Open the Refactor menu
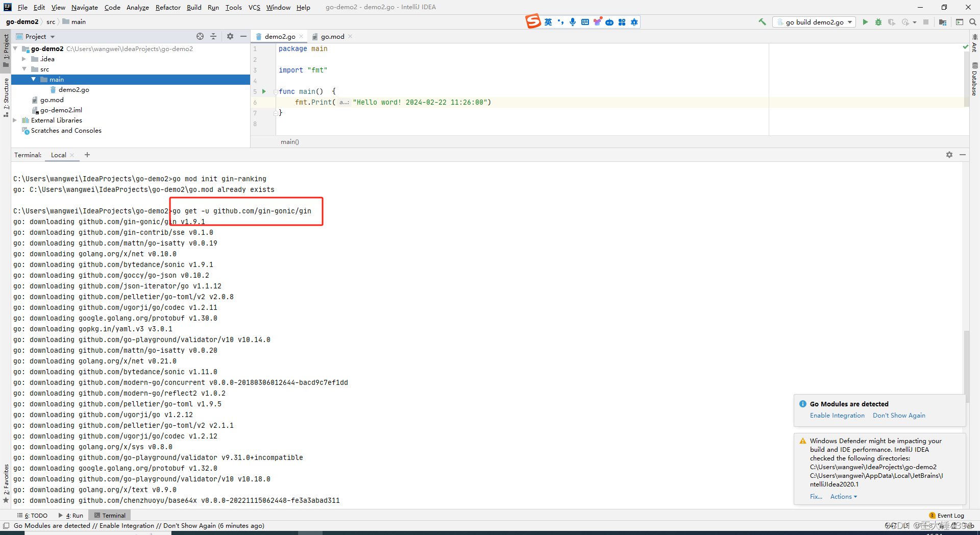Image resolution: width=980 pixels, height=535 pixels. click(168, 7)
